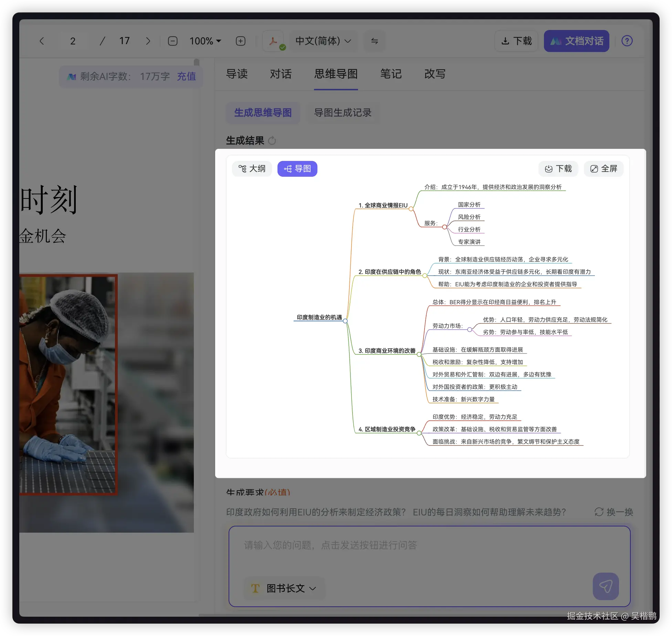Click the zoom in plus icon
The height and width of the screenshot is (636, 672).
click(241, 41)
